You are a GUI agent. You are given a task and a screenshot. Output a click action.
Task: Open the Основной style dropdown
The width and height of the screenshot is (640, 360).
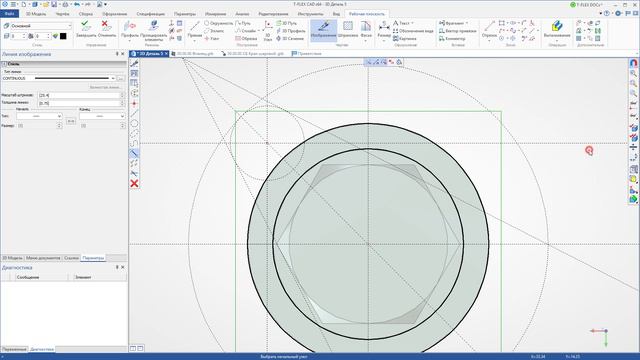click(69, 26)
